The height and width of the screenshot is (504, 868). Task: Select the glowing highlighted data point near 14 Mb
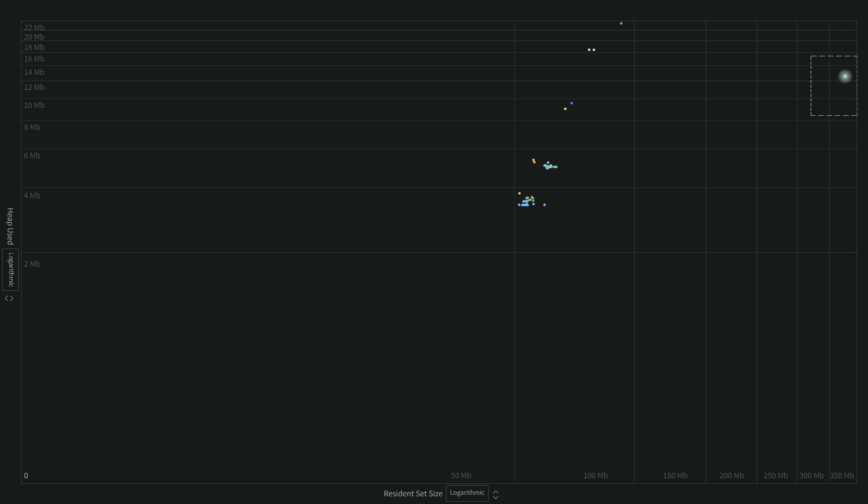845,76
